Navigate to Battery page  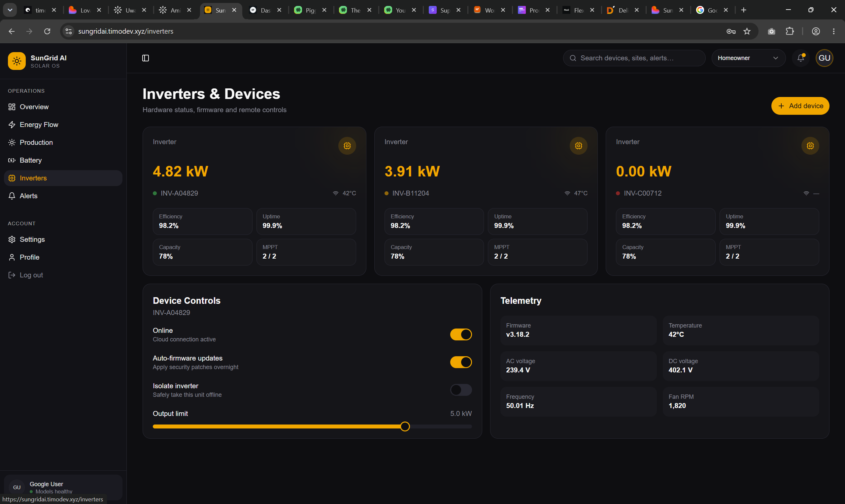pos(63,160)
